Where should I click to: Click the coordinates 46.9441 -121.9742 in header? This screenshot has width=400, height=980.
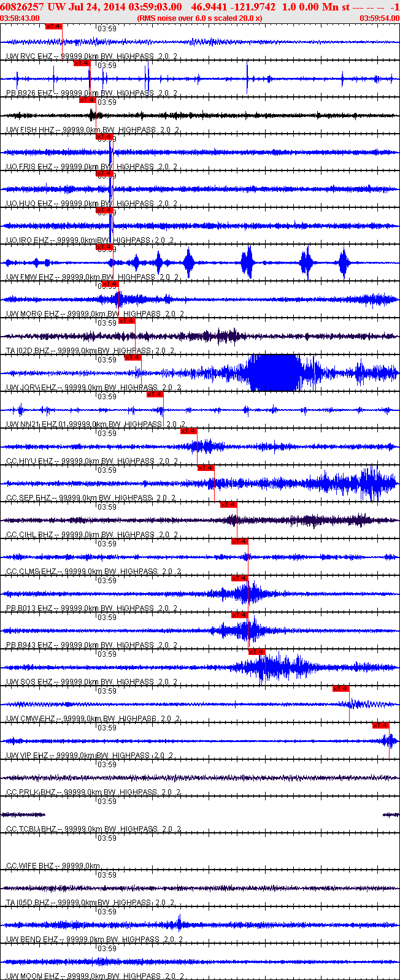(x=234, y=7)
